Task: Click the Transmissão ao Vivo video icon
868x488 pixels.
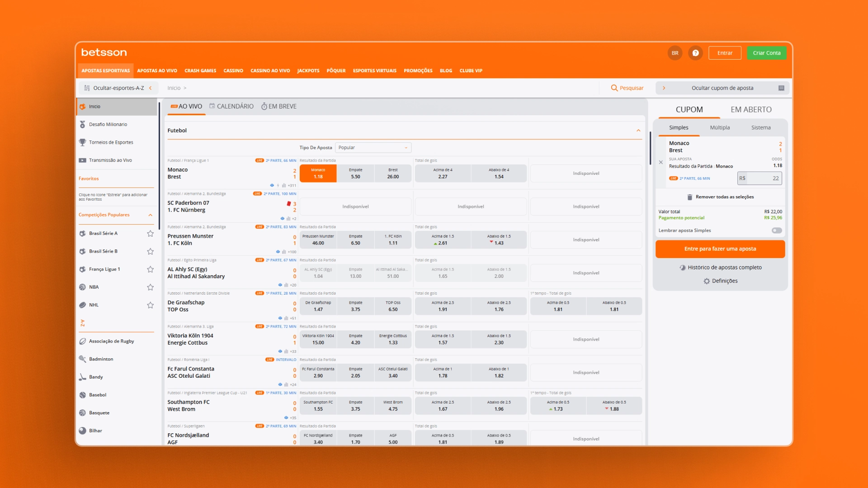Action: pos(82,160)
